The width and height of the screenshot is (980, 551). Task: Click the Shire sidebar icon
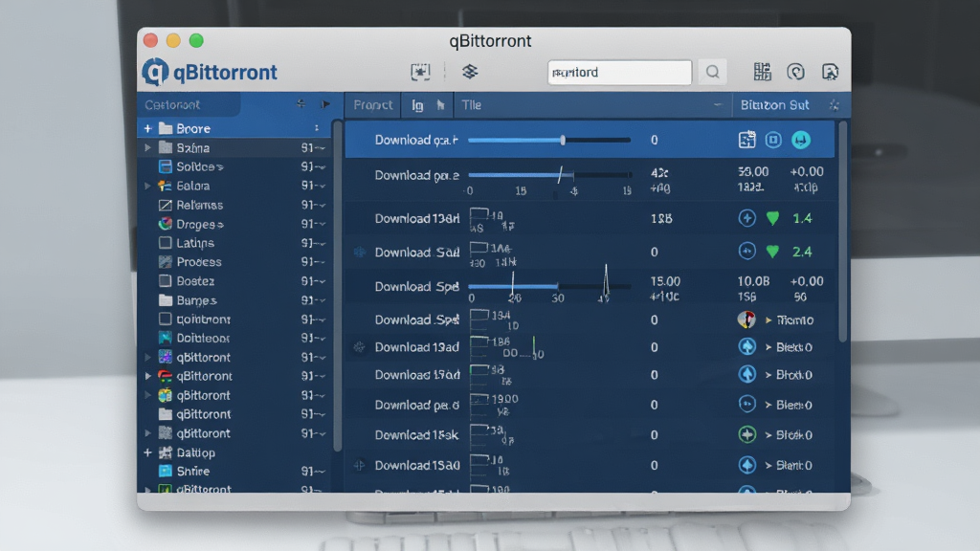[x=165, y=471]
